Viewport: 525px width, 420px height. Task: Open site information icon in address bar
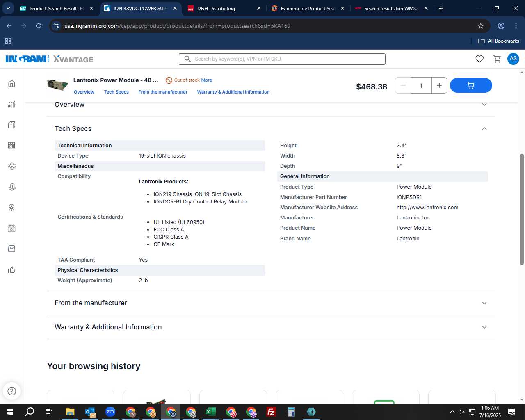point(56,26)
